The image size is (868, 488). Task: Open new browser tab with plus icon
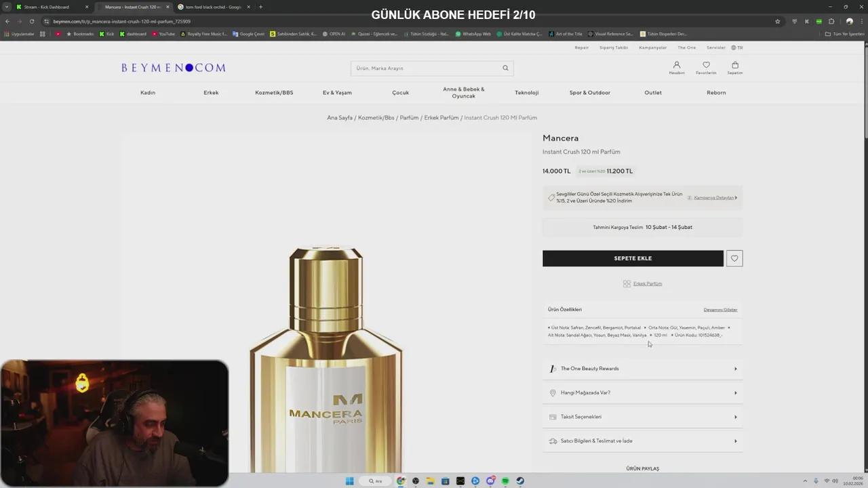point(260,7)
